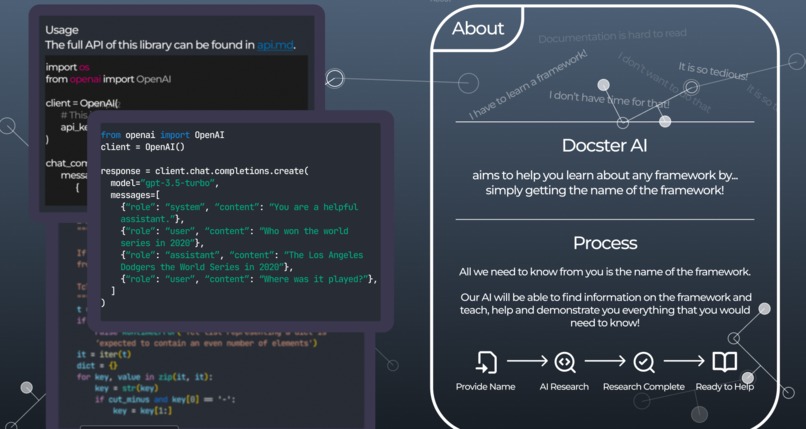This screenshot has width=806, height=429.
Task: Click "I have to learn a framework!" phrase
Action: [528, 85]
